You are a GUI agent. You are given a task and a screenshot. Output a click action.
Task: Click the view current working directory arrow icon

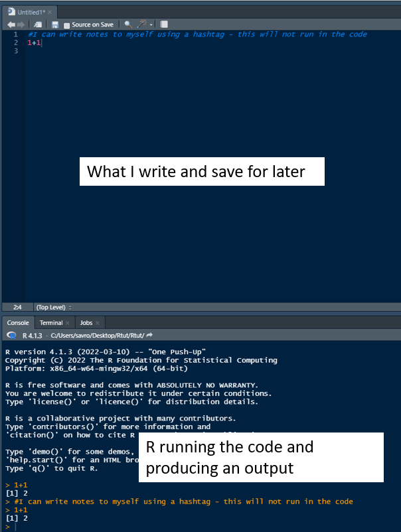click(x=149, y=336)
